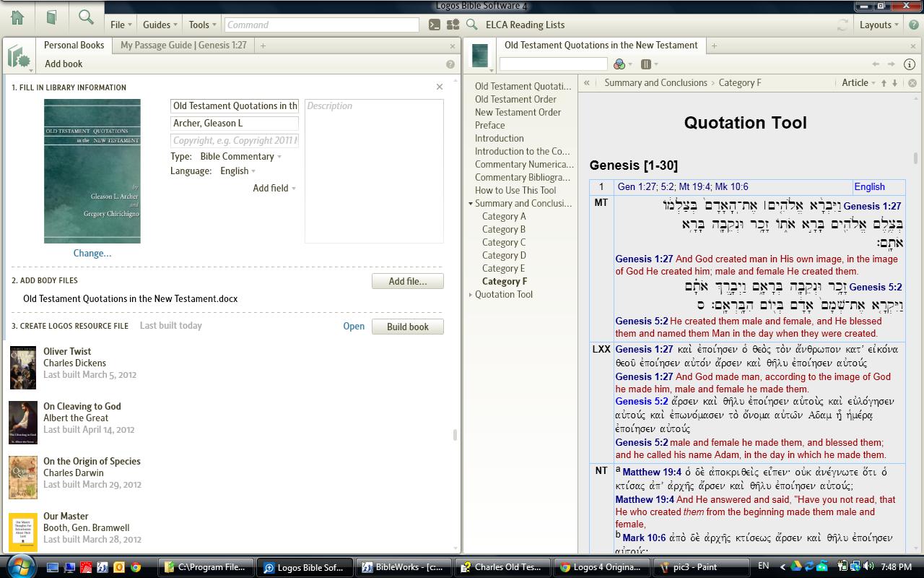Image resolution: width=924 pixels, height=578 pixels.
Task: Go to the Logos Home page icon
Action: pyautogui.click(x=17, y=17)
